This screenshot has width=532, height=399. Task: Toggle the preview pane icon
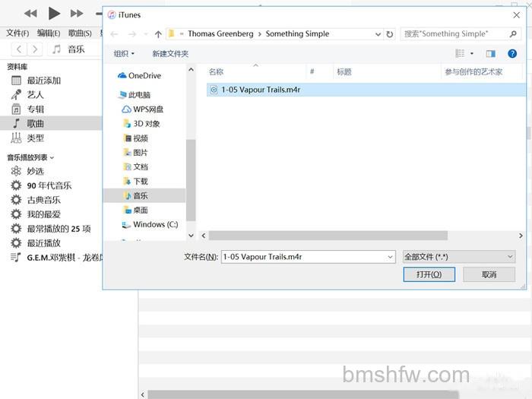491,54
